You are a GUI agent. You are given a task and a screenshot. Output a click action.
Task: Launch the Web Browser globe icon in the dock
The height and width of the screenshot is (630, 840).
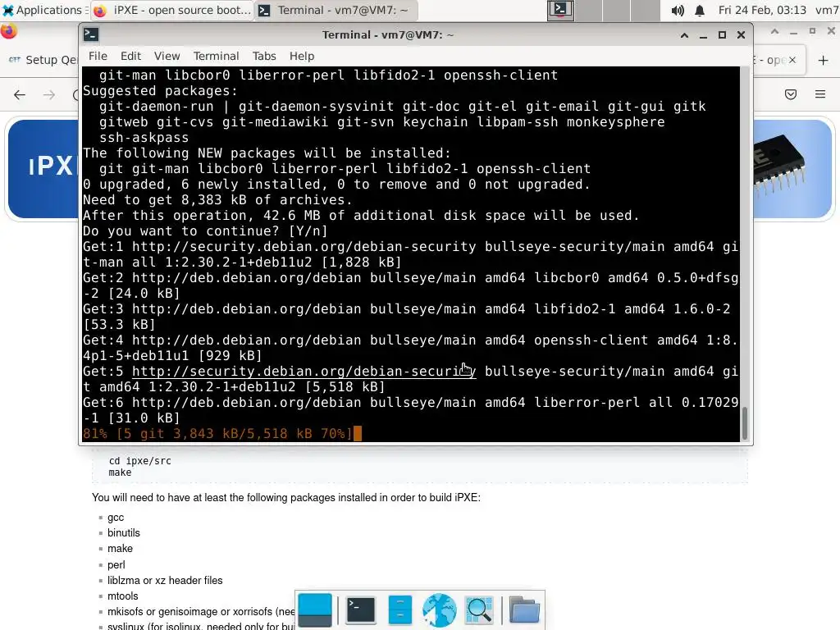pyautogui.click(x=440, y=610)
